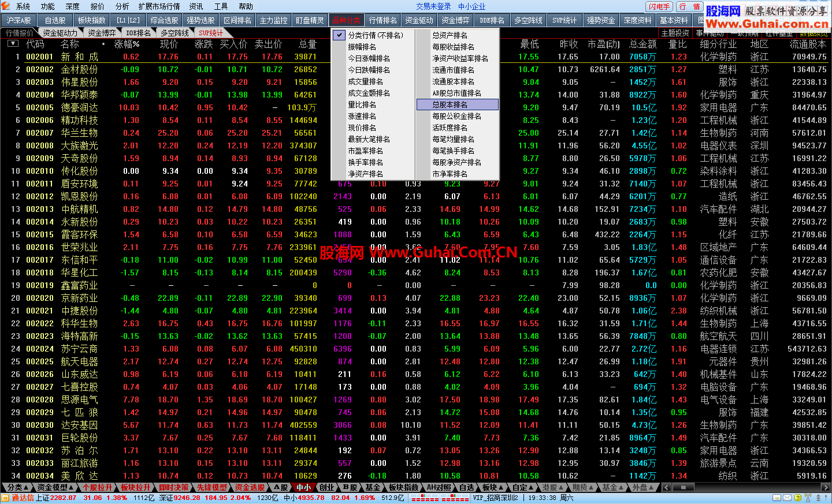
Task: Click the 盯盘精灵 toolbar button
Action: click(x=310, y=20)
